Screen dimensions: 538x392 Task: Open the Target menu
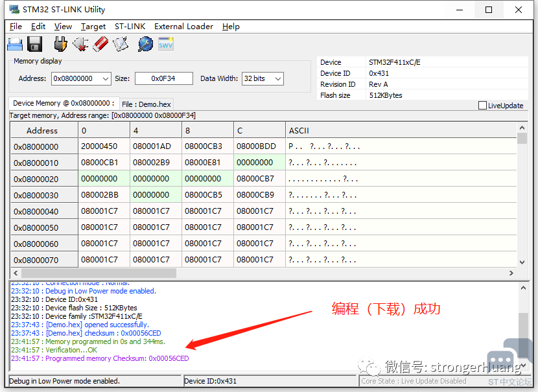[x=93, y=27]
